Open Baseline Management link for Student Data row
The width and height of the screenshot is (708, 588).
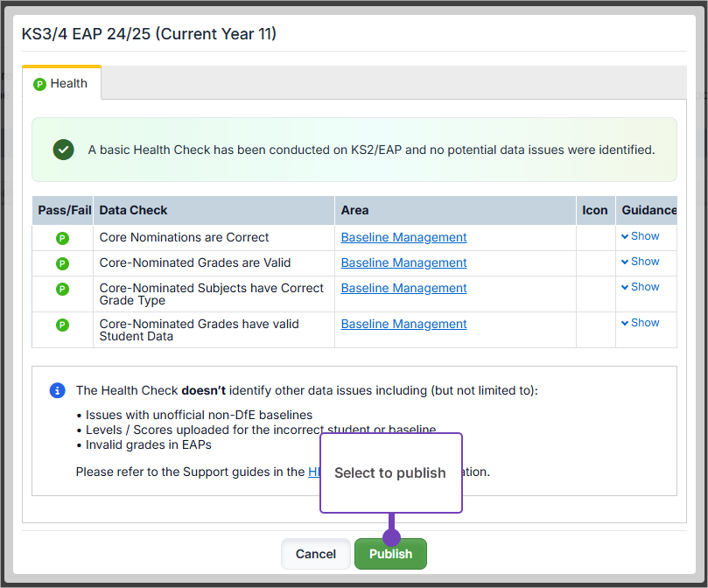coord(403,324)
